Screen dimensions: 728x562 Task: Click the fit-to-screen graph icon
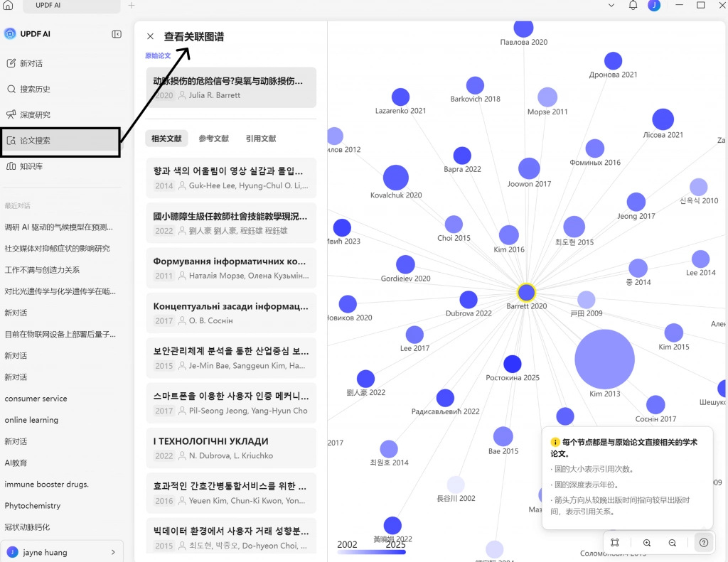(x=615, y=543)
